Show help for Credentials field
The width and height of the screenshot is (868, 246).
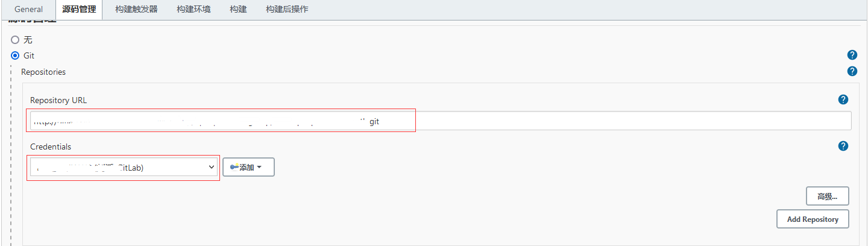843,146
